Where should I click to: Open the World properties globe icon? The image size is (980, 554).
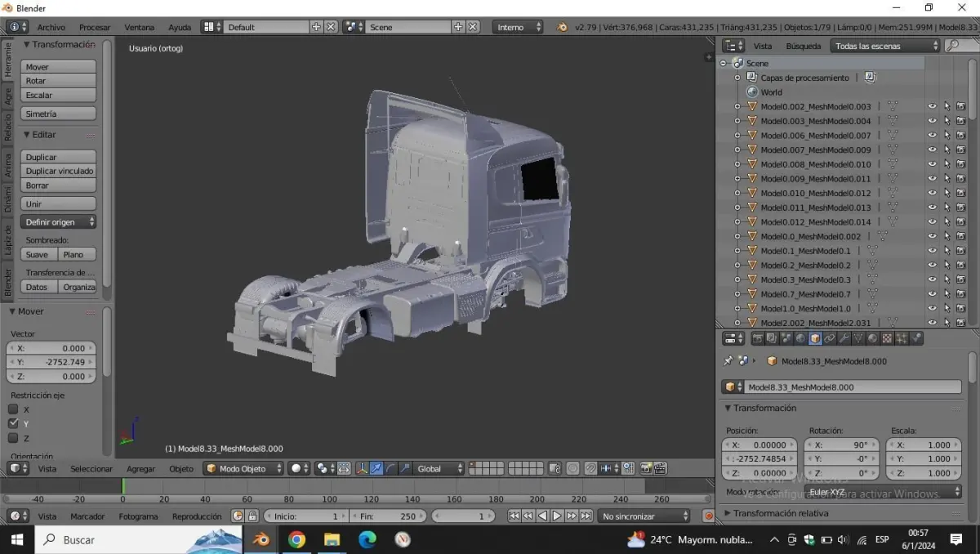[x=800, y=338]
